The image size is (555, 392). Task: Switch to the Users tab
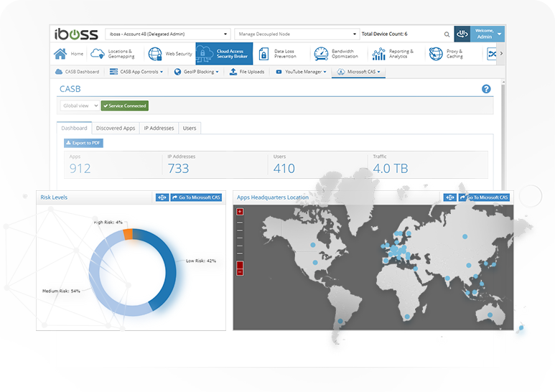[190, 128]
